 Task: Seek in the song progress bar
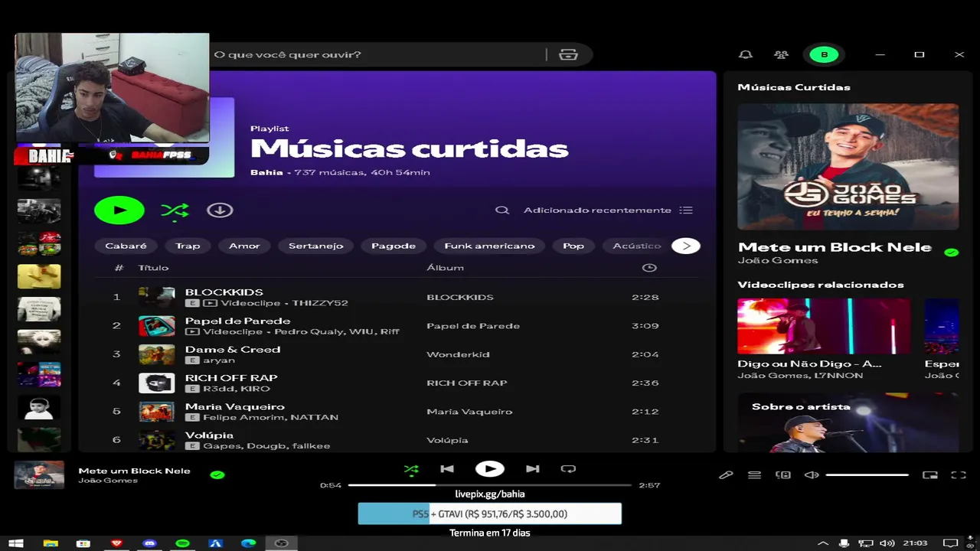point(490,485)
